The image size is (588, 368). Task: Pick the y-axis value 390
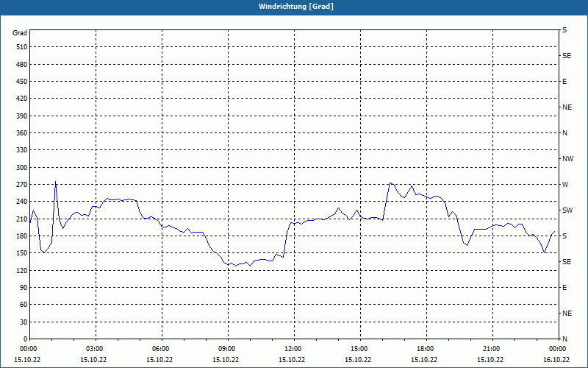pyautogui.click(x=22, y=116)
